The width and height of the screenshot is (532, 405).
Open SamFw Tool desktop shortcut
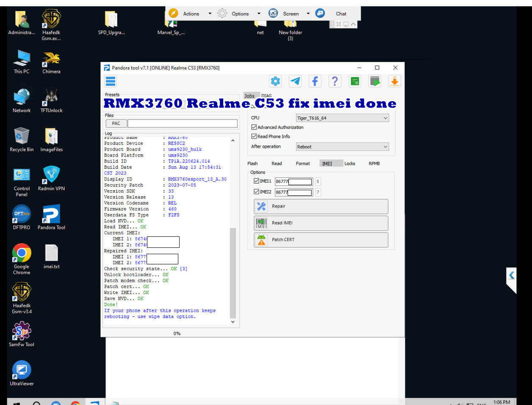(x=22, y=334)
